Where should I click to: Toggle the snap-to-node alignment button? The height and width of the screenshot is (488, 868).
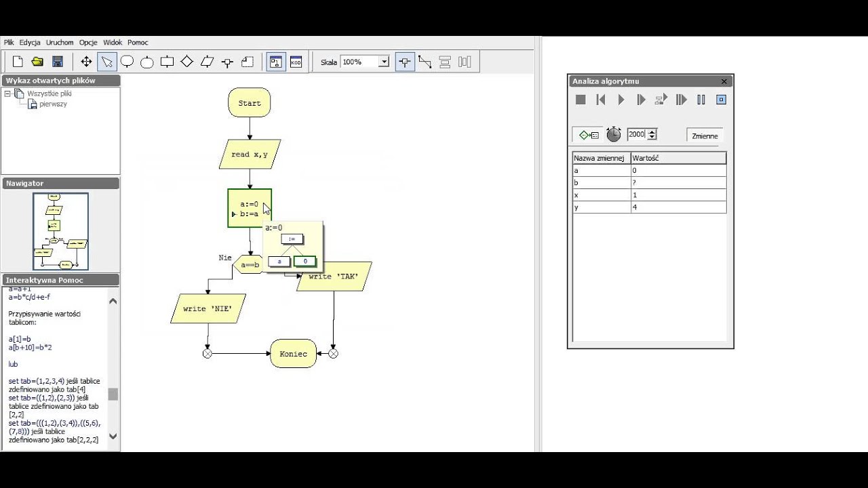tap(405, 62)
